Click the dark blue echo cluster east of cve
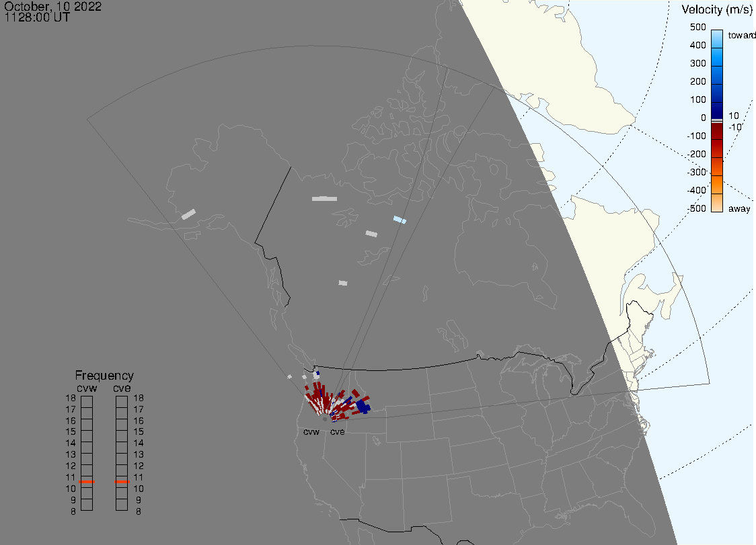The height and width of the screenshot is (545, 756). point(363,407)
